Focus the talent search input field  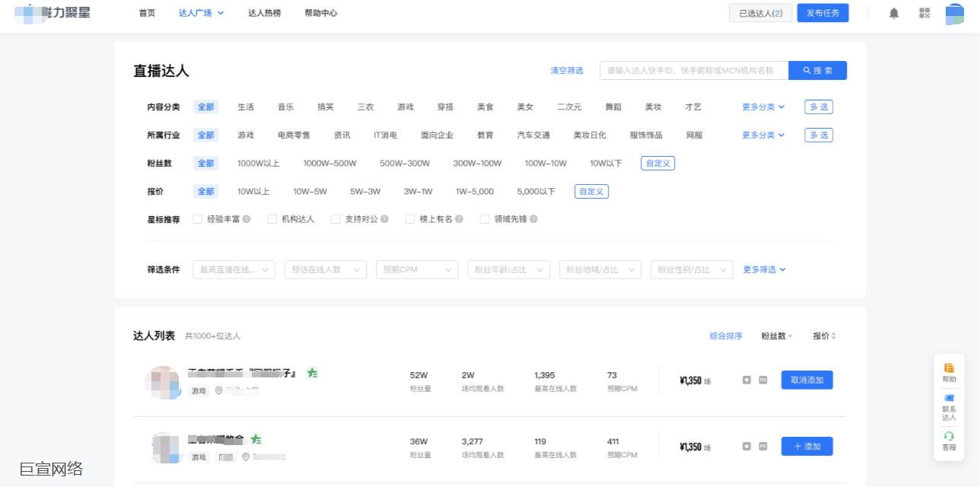(693, 71)
